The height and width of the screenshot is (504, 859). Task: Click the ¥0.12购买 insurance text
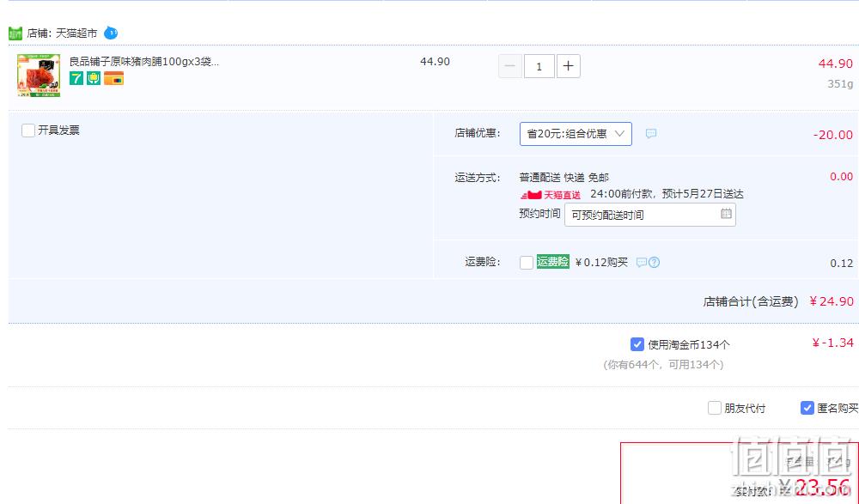pos(601,263)
